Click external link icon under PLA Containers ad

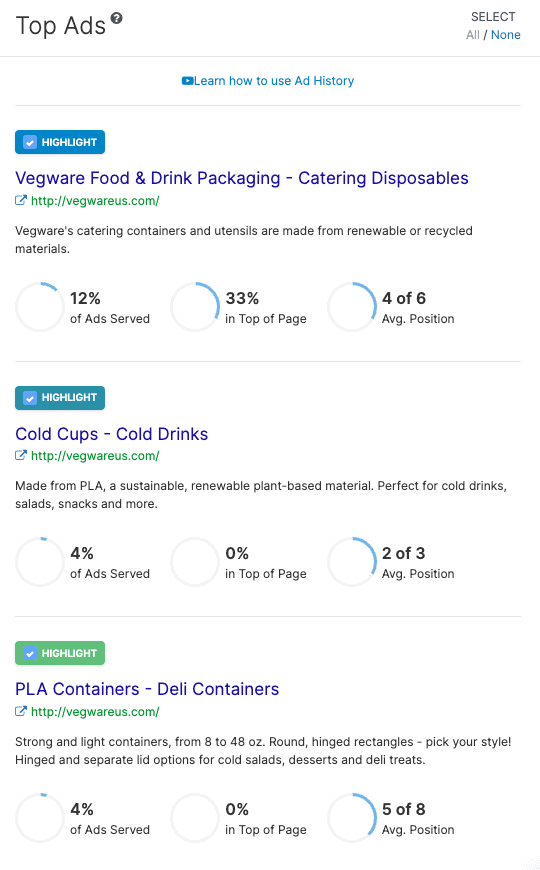(21, 711)
